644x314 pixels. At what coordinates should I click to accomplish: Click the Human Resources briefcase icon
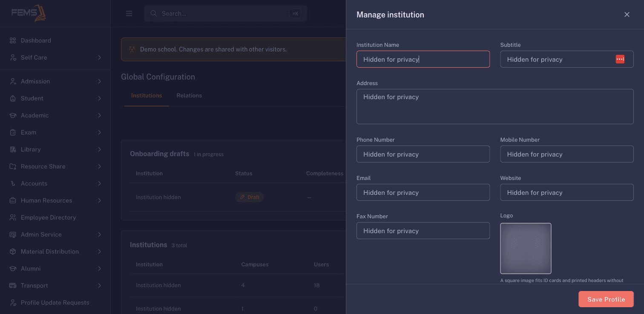(13, 200)
